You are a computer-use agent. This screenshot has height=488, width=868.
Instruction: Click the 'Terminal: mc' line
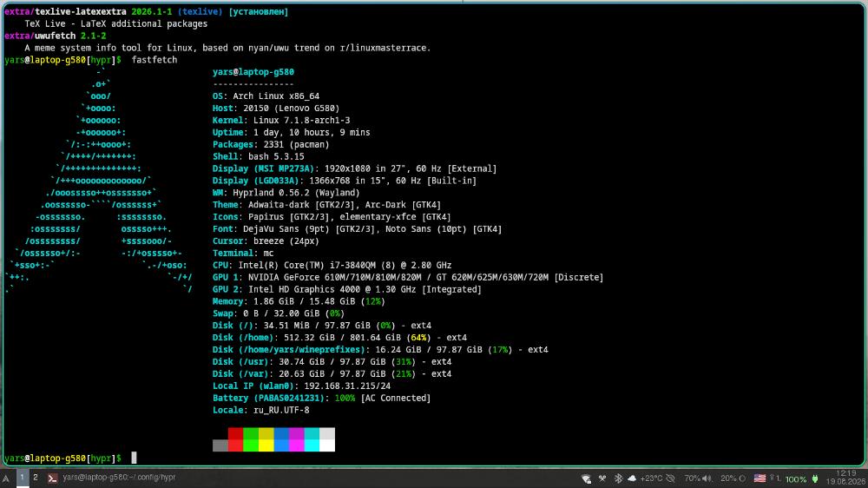point(243,254)
